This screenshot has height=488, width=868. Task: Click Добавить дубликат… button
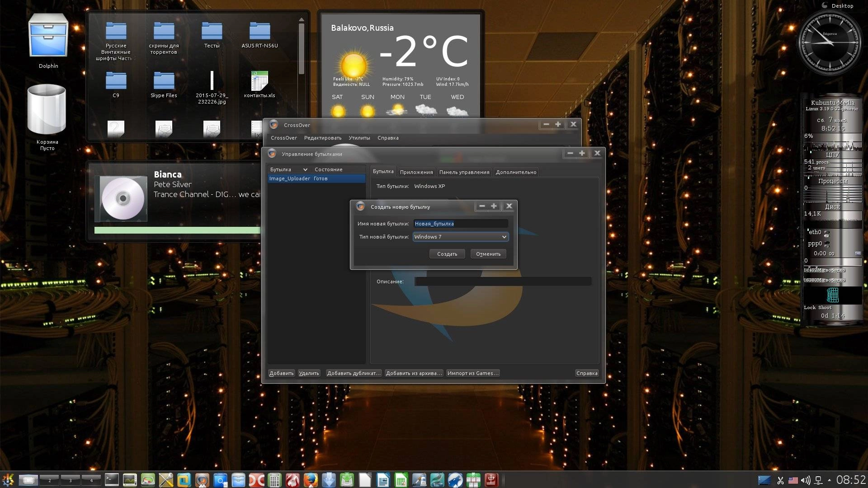(354, 373)
